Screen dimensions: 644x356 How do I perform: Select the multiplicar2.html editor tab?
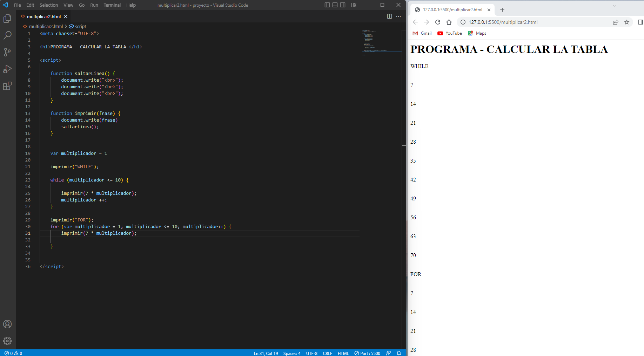[x=44, y=16]
